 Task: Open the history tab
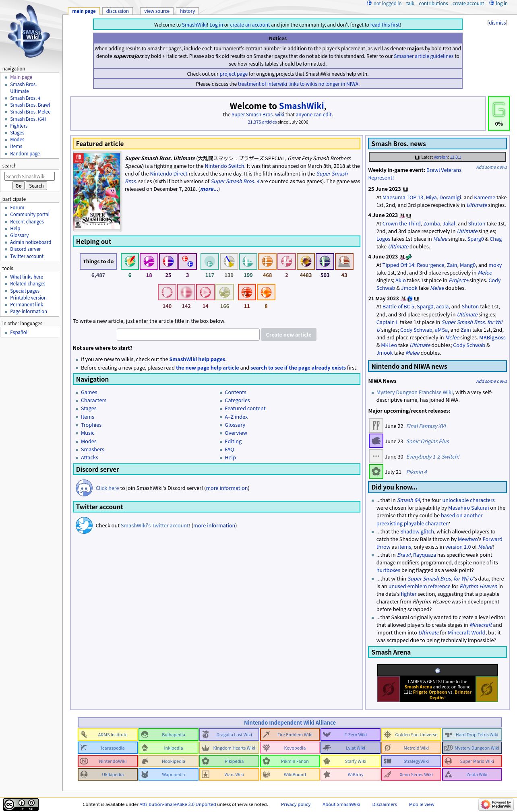(188, 11)
